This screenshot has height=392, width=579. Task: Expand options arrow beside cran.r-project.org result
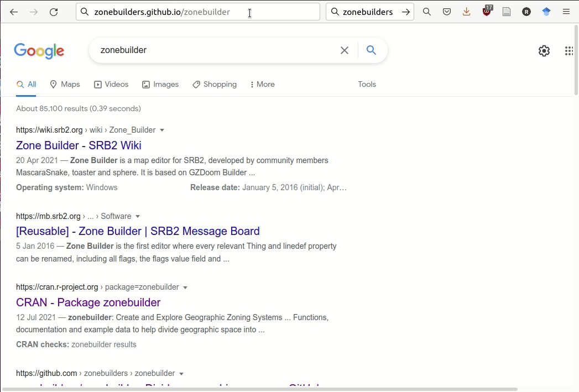(185, 288)
